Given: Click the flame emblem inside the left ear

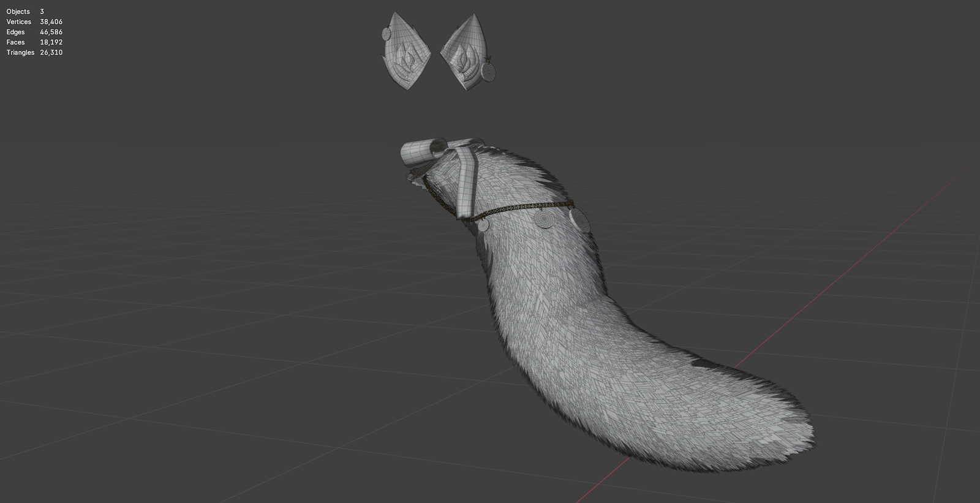Looking at the screenshot, I should pyautogui.click(x=405, y=58).
